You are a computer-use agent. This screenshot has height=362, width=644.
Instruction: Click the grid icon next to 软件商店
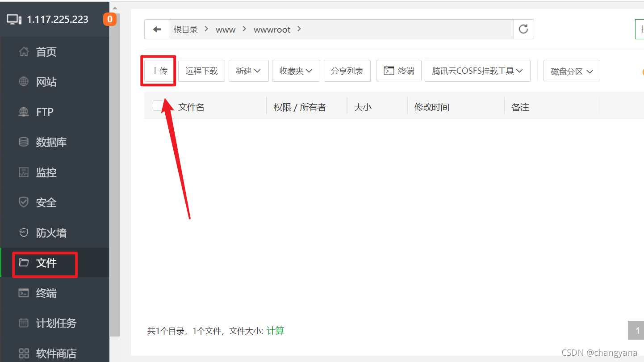click(x=24, y=353)
